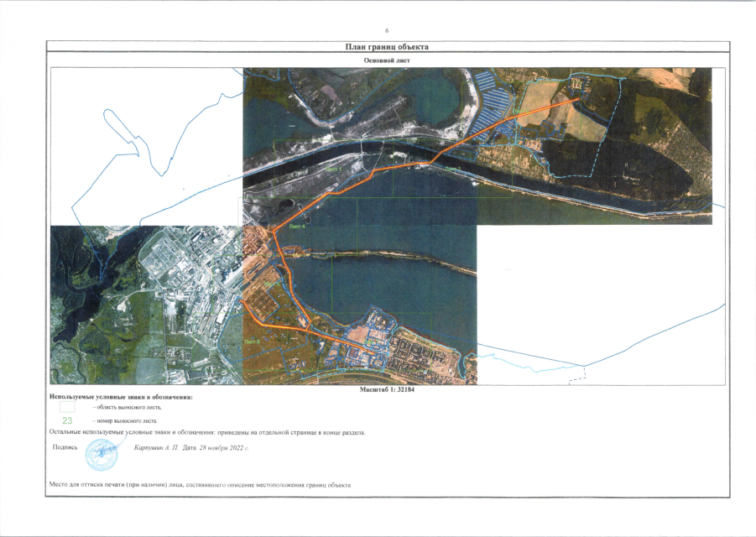
Task: Click the date '28 ноября 2022 г.'
Action: [222, 448]
